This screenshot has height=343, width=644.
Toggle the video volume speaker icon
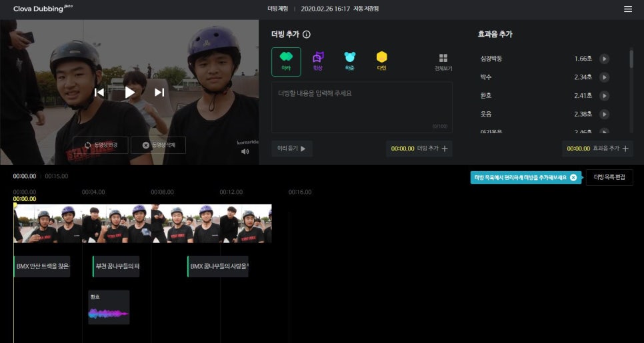click(245, 151)
